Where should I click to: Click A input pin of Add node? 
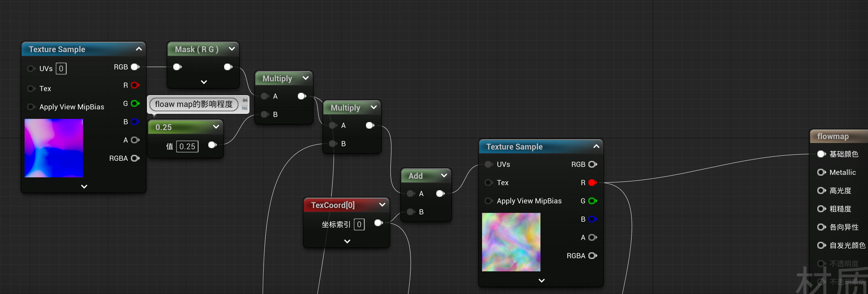pos(411,194)
